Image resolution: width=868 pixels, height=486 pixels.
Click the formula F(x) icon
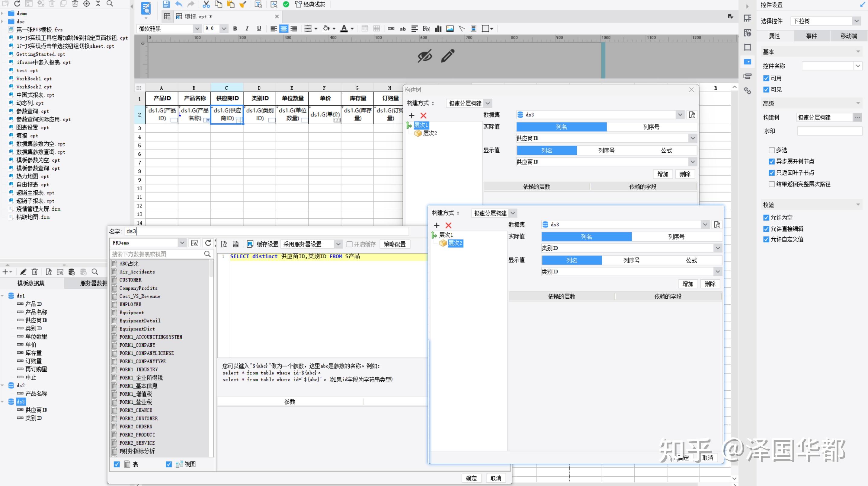(x=426, y=29)
